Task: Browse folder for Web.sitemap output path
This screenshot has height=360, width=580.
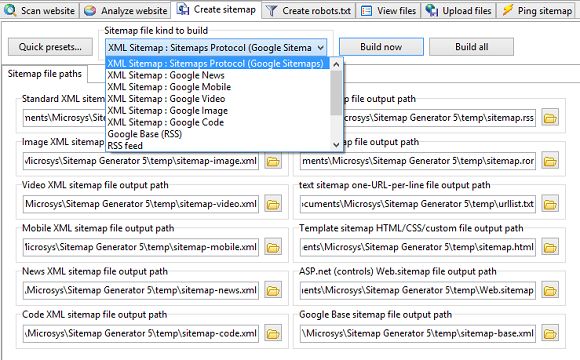Action: tap(550, 290)
